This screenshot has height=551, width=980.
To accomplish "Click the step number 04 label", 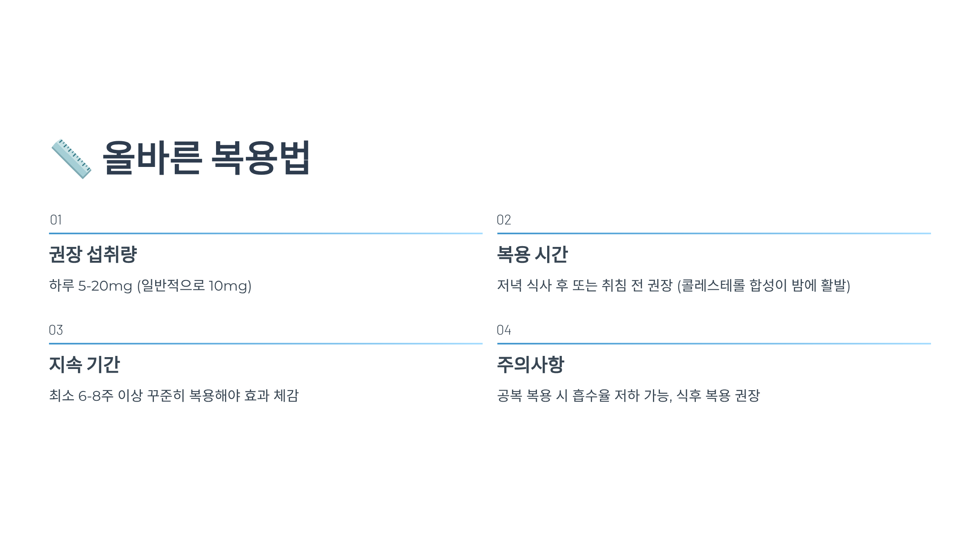I will tap(504, 330).
